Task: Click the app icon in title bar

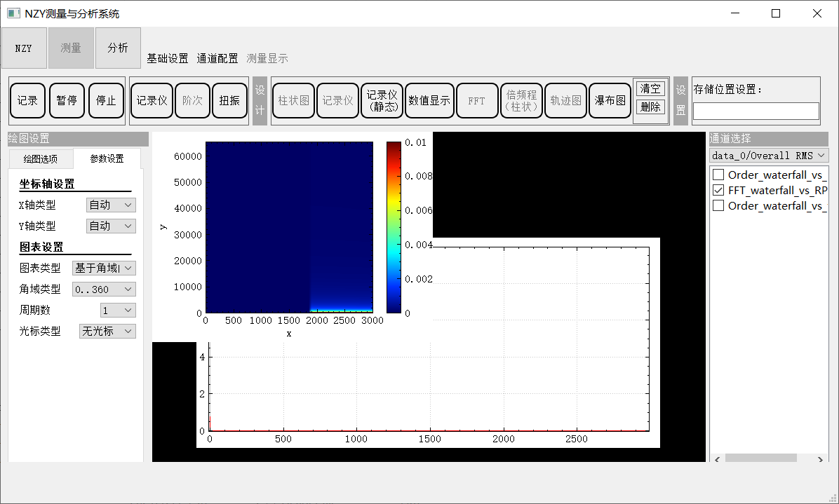Action: point(13,13)
